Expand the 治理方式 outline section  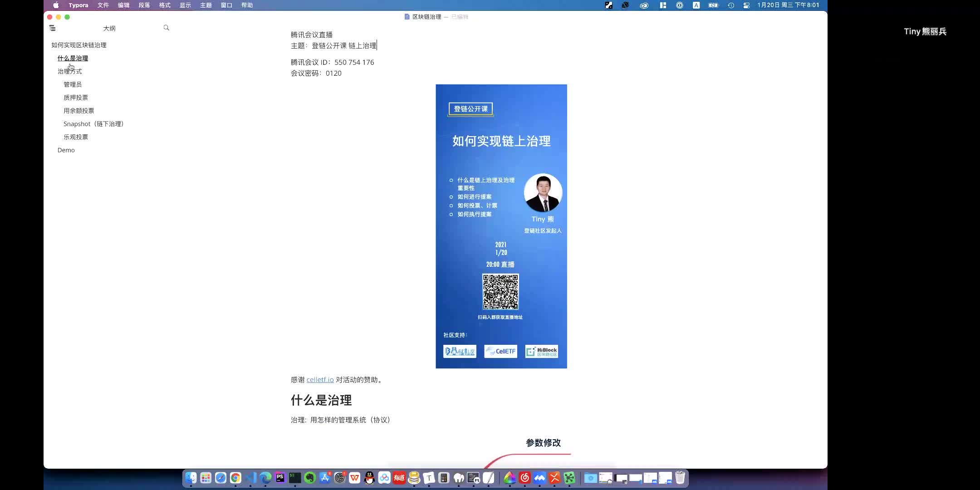[69, 71]
